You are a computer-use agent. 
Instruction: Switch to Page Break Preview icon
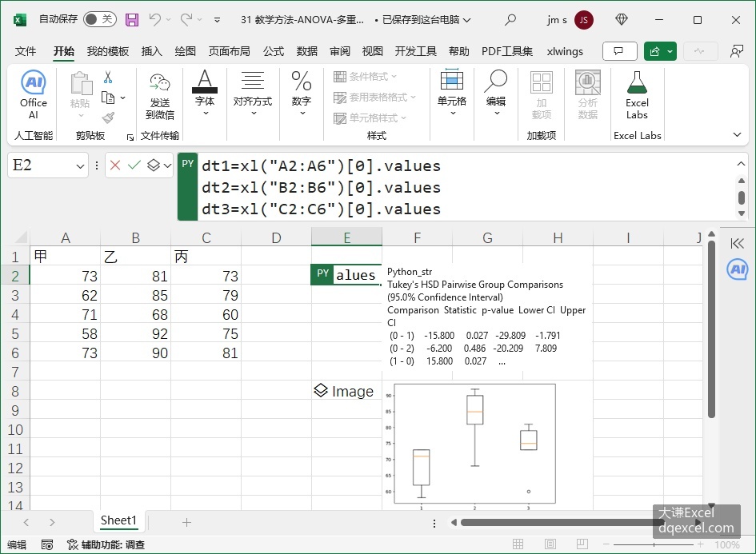point(582,544)
